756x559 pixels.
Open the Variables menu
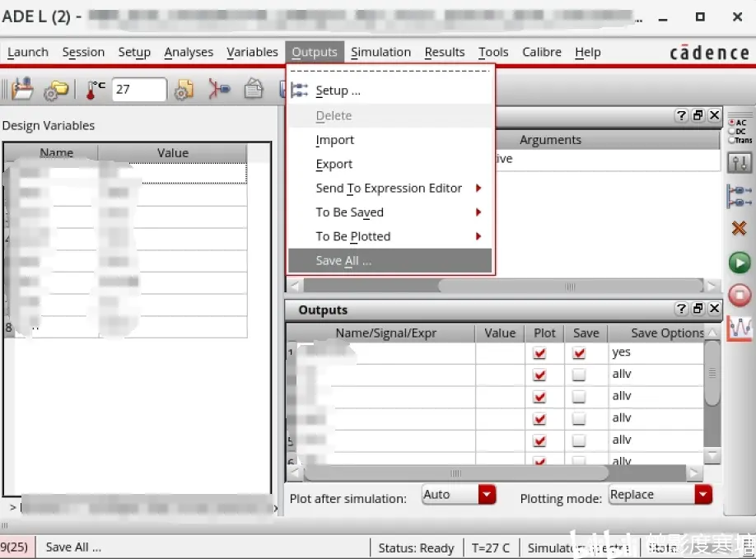click(x=252, y=52)
